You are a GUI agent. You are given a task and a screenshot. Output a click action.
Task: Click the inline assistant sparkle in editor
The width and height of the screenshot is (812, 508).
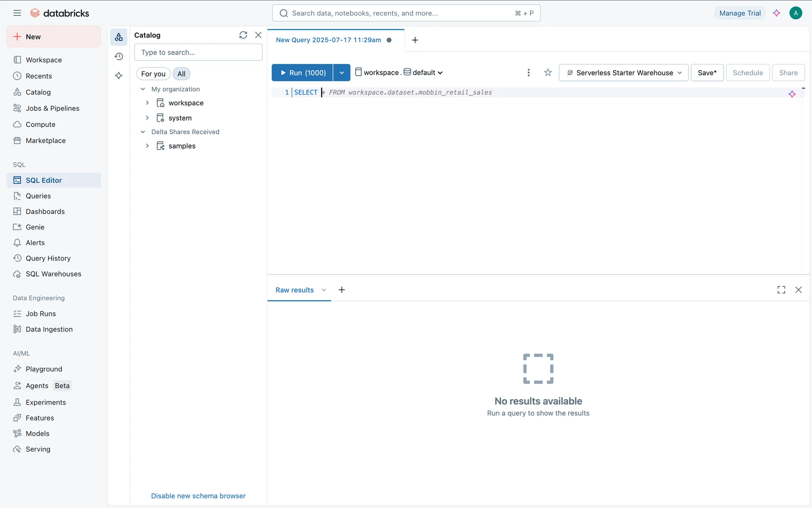[792, 94]
